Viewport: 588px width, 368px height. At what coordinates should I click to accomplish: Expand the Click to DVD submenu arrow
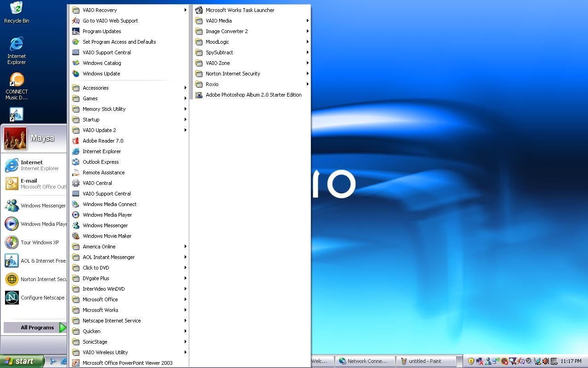[x=186, y=268]
